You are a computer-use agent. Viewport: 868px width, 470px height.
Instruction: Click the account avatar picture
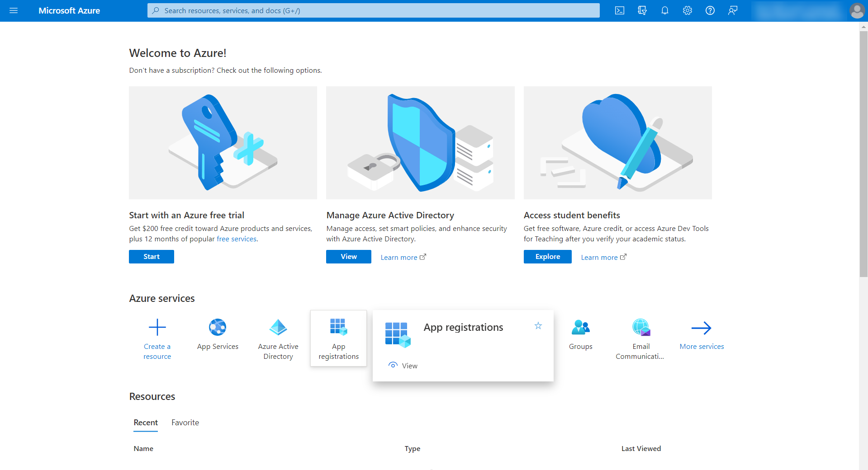pos(856,10)
